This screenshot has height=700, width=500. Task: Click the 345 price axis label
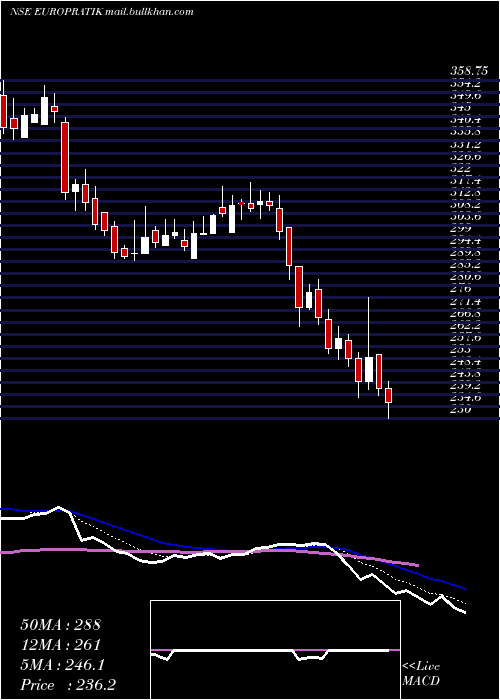tap(461, 108)
